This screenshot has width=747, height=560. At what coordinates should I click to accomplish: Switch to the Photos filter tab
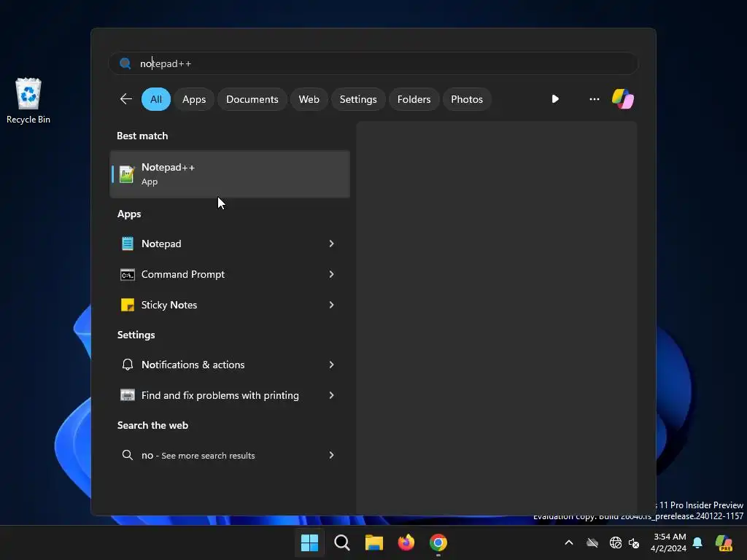tap(467, 99)
